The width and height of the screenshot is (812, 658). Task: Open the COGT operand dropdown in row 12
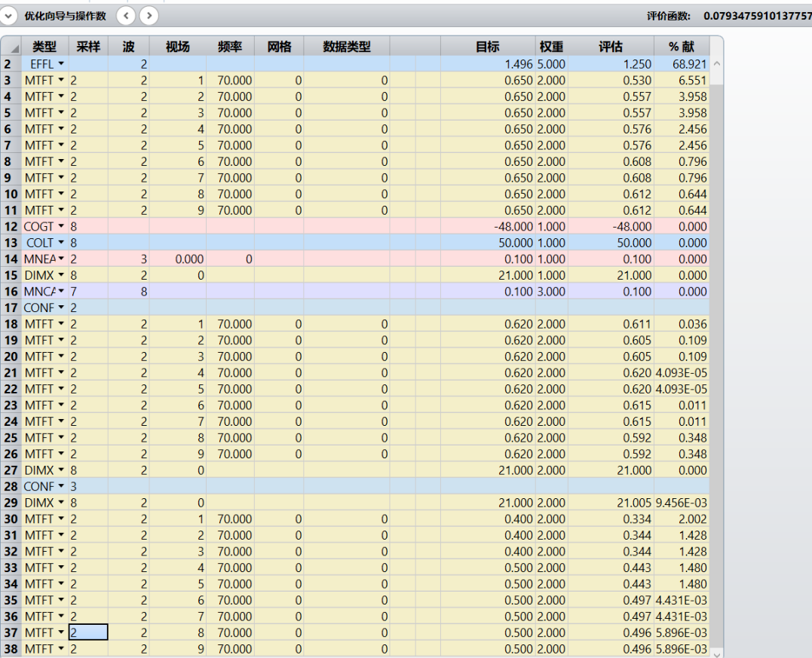click(x=62, y=226)
